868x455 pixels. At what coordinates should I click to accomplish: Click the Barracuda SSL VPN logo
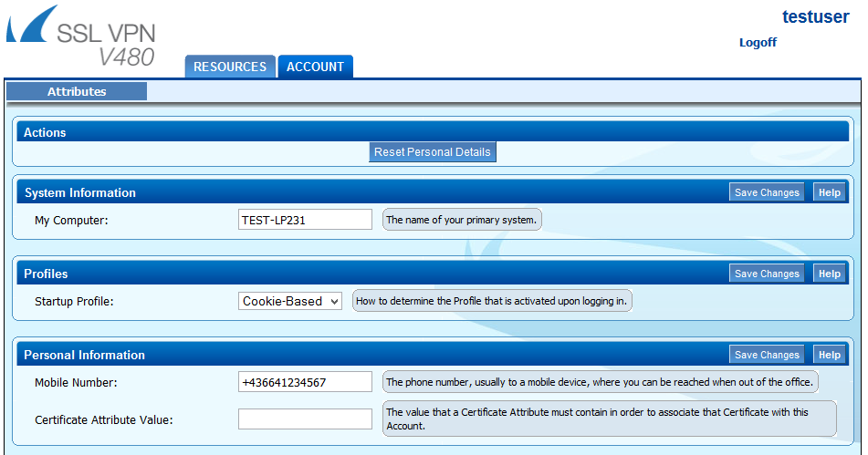81,36
